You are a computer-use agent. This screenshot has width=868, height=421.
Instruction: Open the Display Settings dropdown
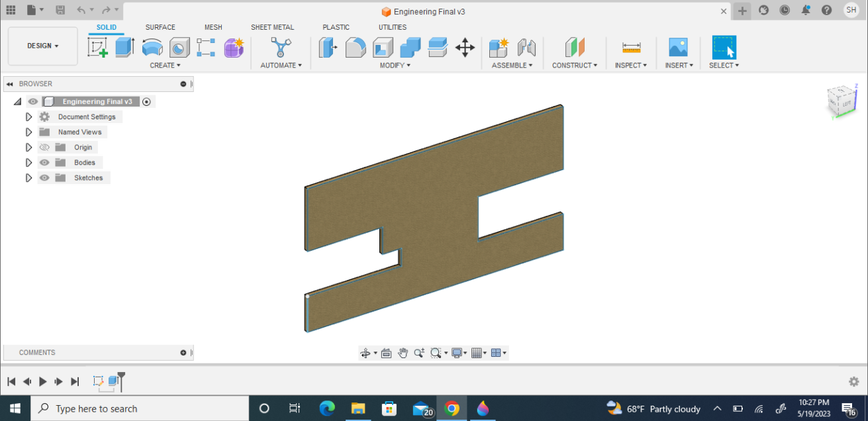coord(459,353)
